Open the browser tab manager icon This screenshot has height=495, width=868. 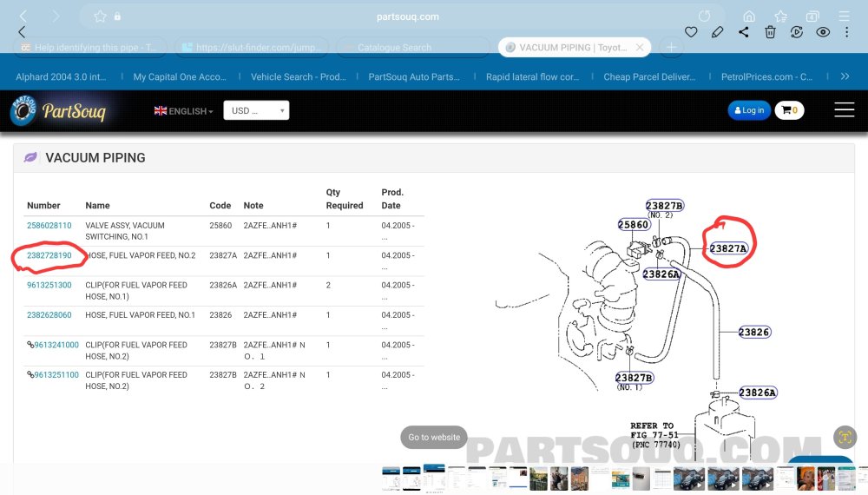[812, 16]
